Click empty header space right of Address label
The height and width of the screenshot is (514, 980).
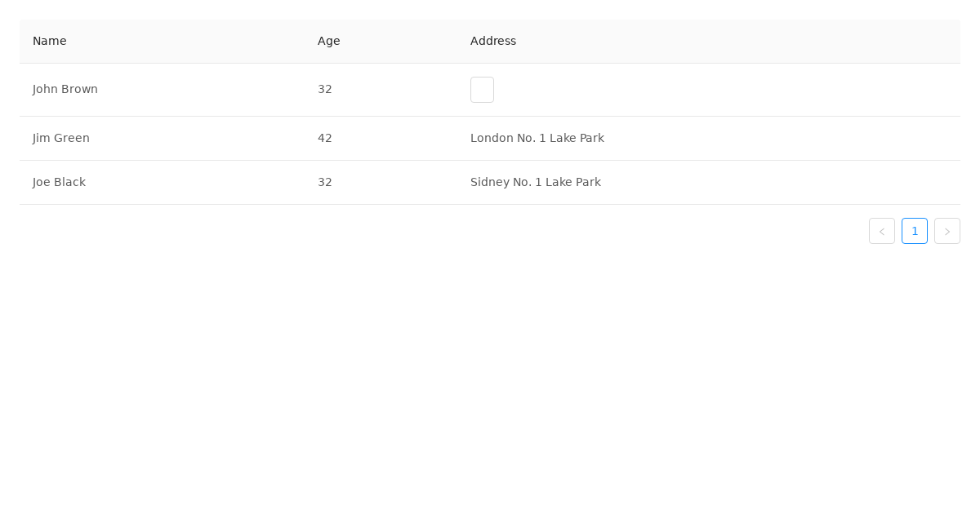(735, 41)
